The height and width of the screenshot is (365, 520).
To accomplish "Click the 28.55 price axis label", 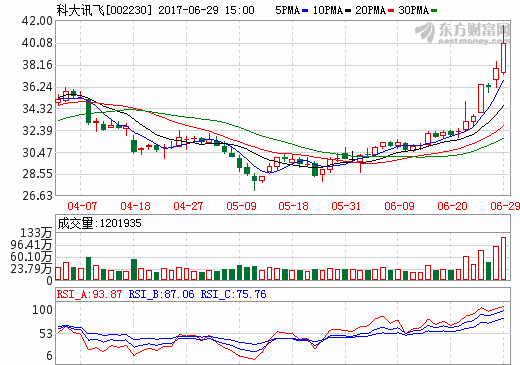I will pyautogui.click(x=37, y=174).
